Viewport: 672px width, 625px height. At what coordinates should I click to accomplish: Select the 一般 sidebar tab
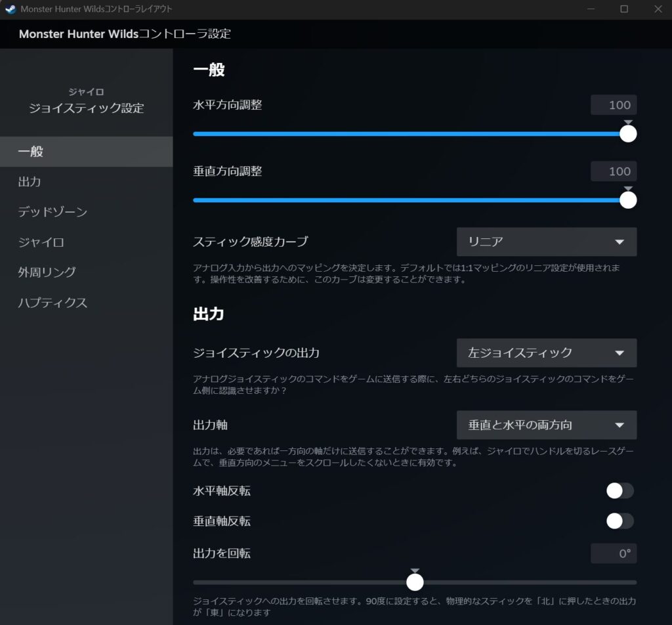[x=86, y=152]
